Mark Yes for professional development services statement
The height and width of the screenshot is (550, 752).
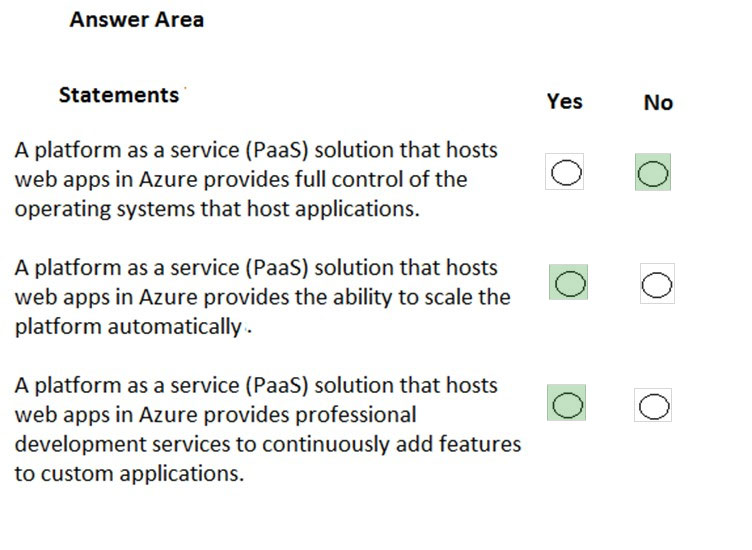pyautogui.click(x=567, y=405)
